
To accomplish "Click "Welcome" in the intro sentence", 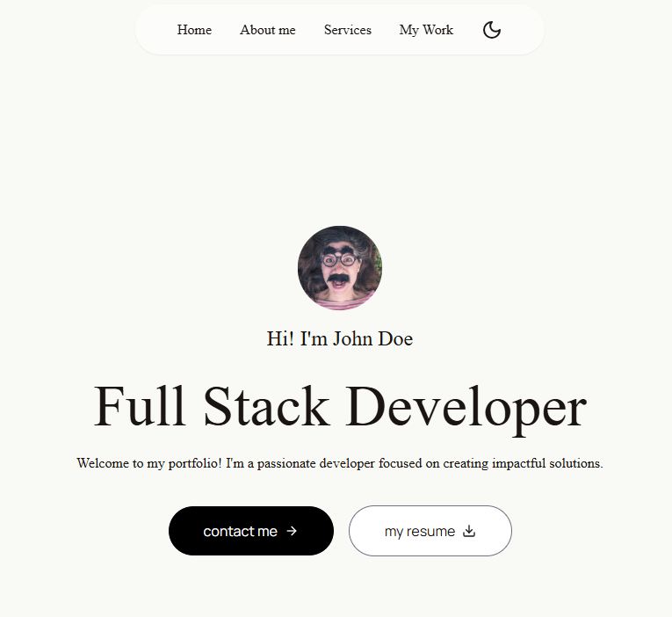I will 103,463.
